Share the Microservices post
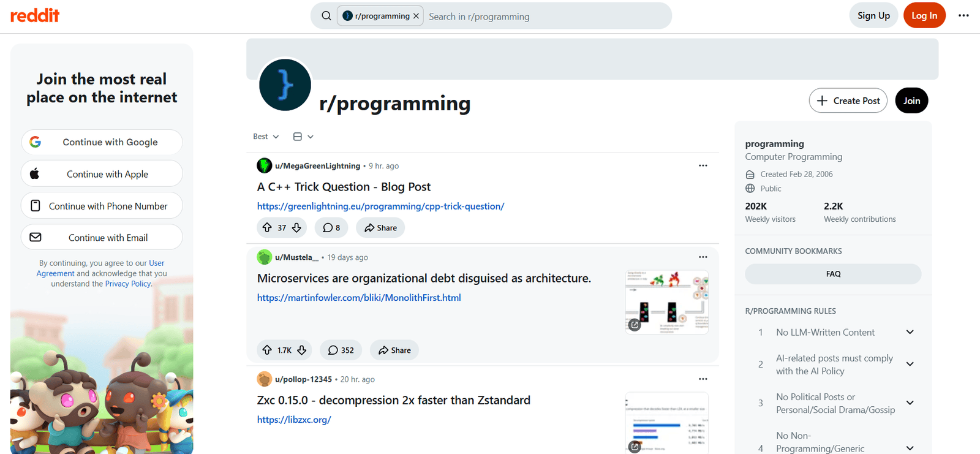This screenshot has height=454, width=980. 394,350
